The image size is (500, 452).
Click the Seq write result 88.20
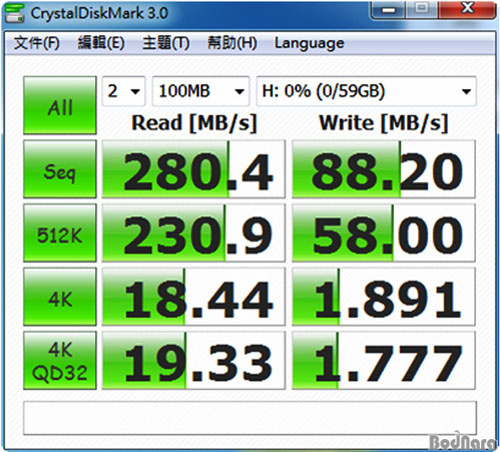pos(384,169)
